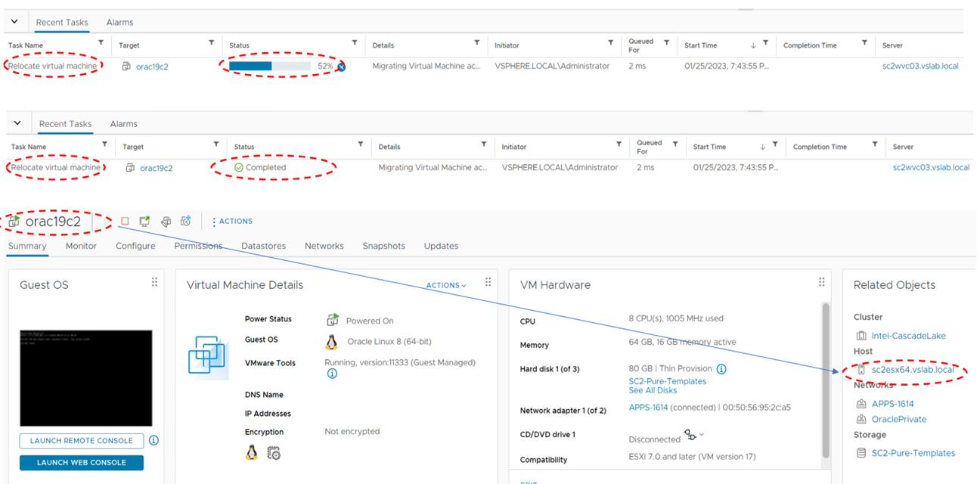This screenshot has height=484, width=980.
Task: Click the LAUNCH REMOTE CONSOLE button
Action: tap(82, 441)
